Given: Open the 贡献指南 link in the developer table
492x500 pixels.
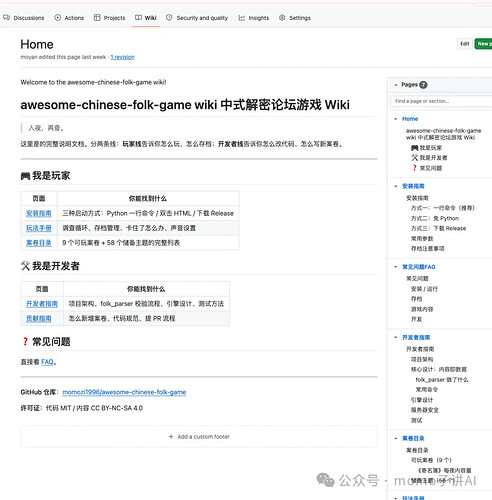Looking at the screenshot, I should 39,318.
